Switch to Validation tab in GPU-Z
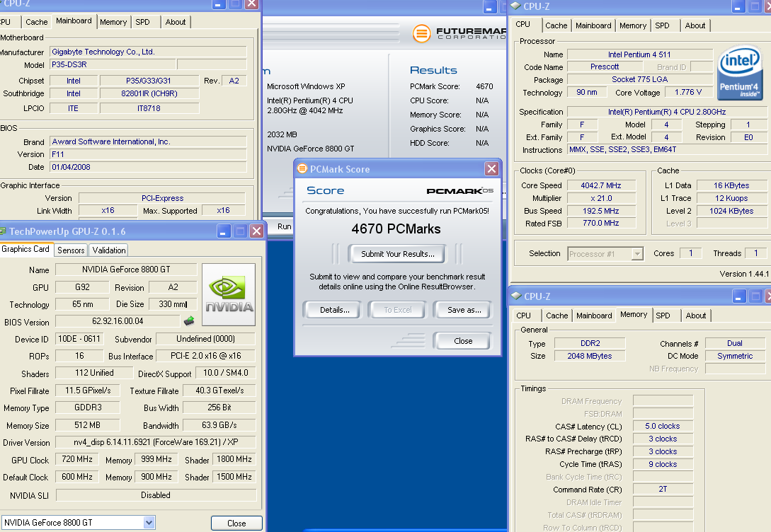This screenshot has height=532, width=771. click(x=108, y=250)
